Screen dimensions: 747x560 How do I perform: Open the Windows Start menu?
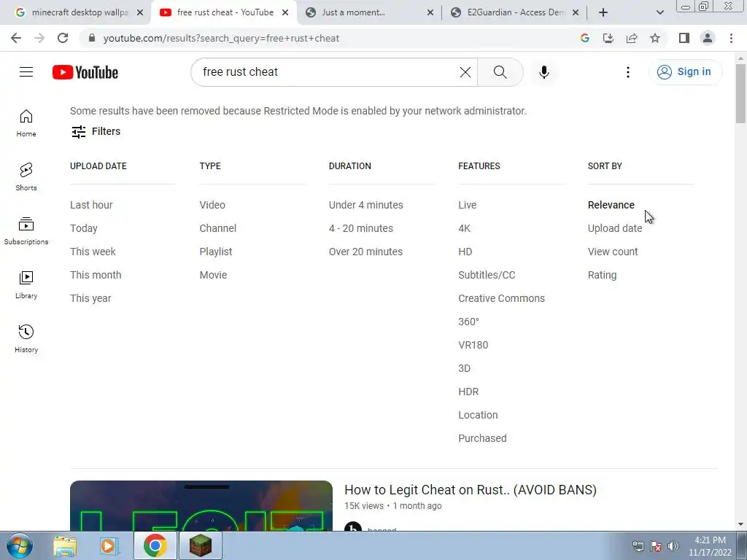click(x=20, y=545)
